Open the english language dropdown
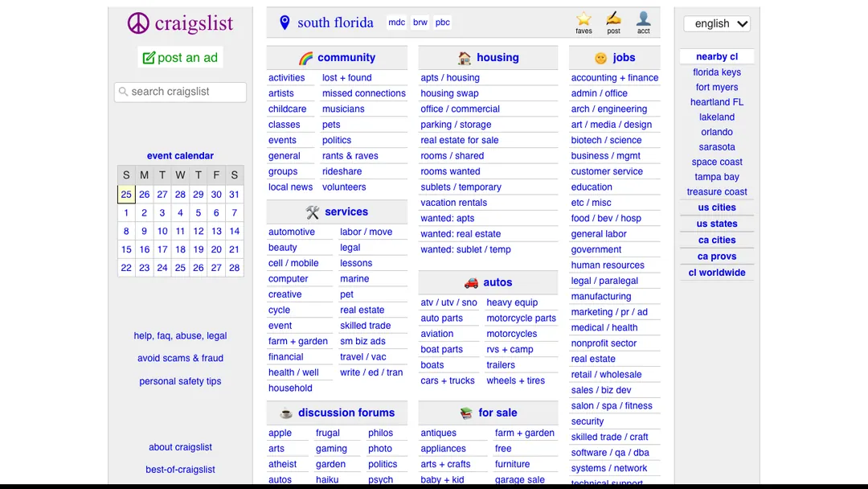The width and height of the screenshot is (868, 489). click(x=717, y=24)
